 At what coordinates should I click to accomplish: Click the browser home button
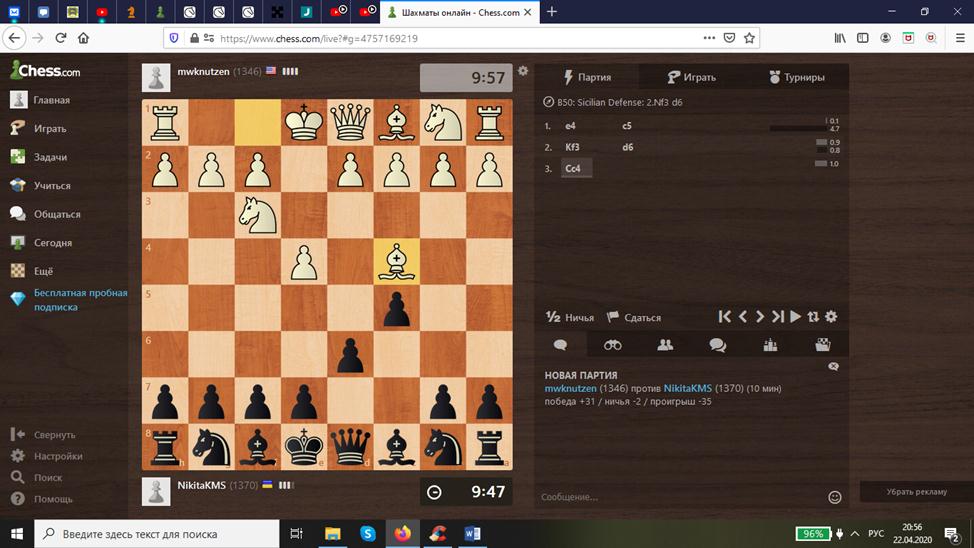click(x=83, y=38)
